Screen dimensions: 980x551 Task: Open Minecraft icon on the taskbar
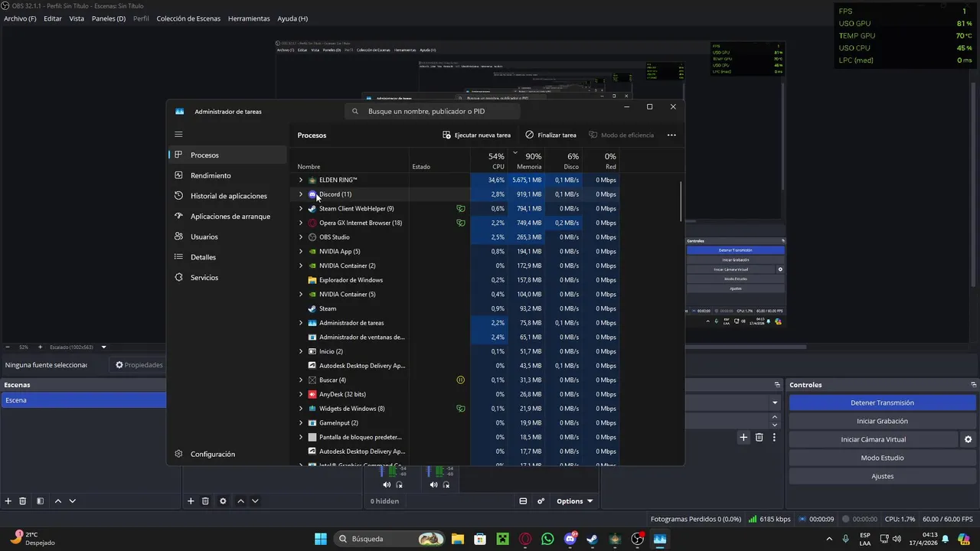tap(502, 539)
